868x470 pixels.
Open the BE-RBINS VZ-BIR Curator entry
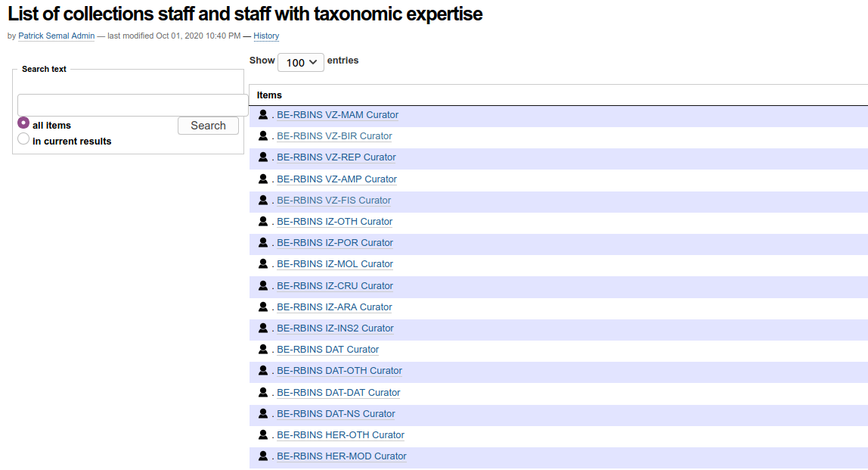(334, 136)
